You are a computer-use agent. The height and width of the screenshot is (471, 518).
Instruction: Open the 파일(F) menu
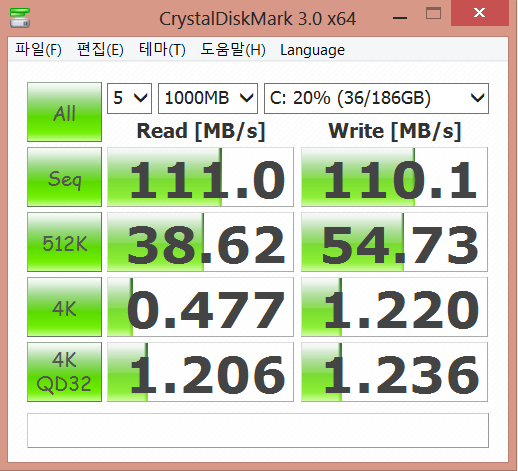tap(38, 50)
